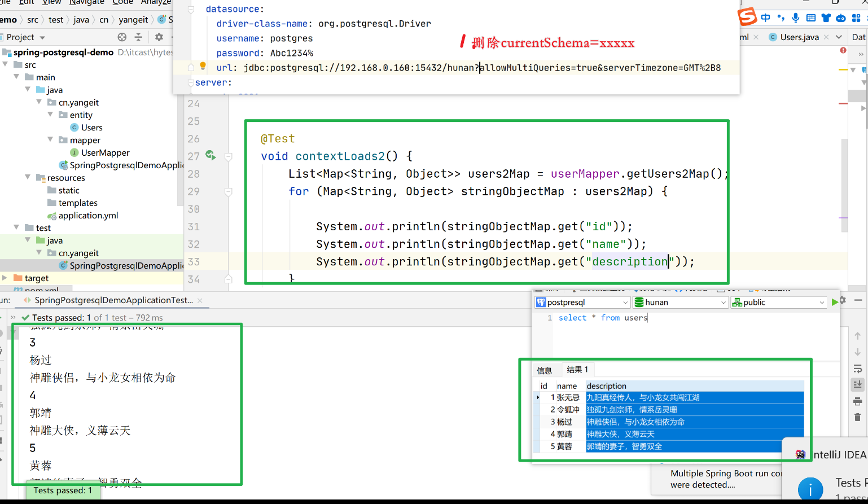This screenshot has width=868, height=504.
Task: Click down arrow in run console toolbar
Action: tap(858, 352)
